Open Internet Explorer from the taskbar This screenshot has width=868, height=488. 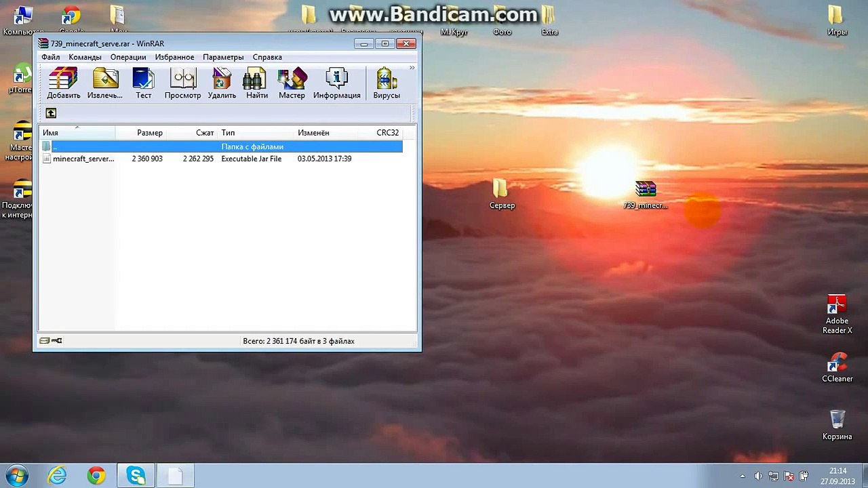(58, 476)
